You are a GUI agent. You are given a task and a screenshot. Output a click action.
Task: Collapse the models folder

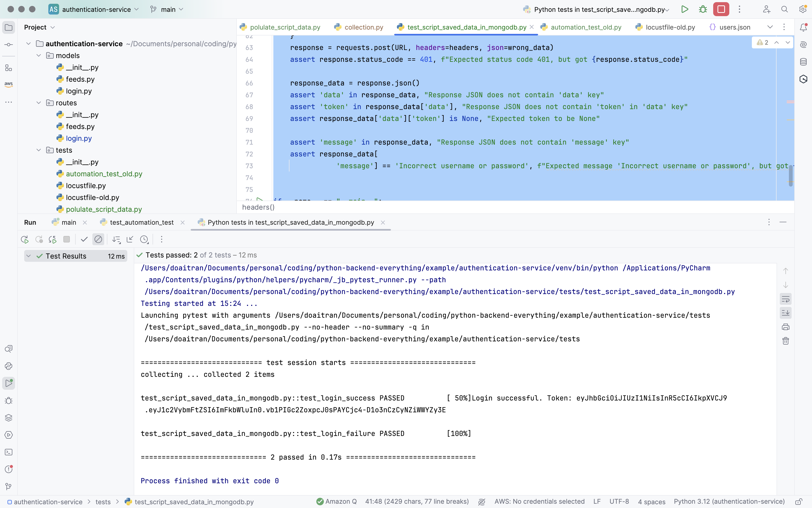[39, 55]
